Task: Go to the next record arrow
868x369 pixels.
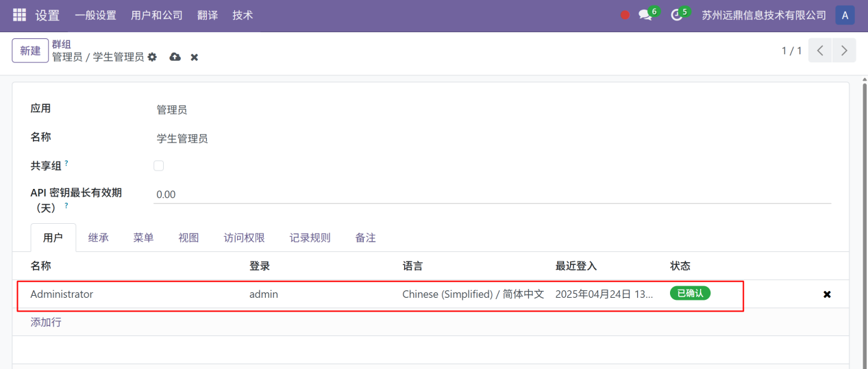Action: [844, 51]
